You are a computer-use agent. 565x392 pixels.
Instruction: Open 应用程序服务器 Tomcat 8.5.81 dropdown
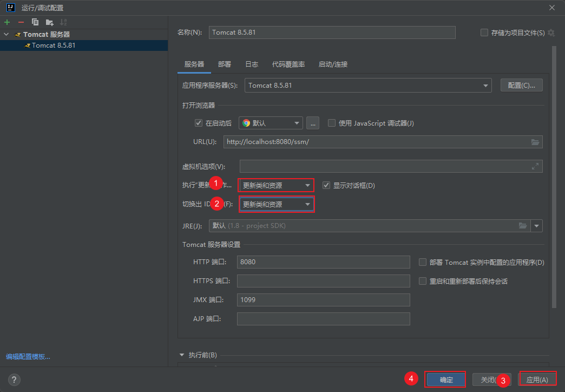click(368, 86)
